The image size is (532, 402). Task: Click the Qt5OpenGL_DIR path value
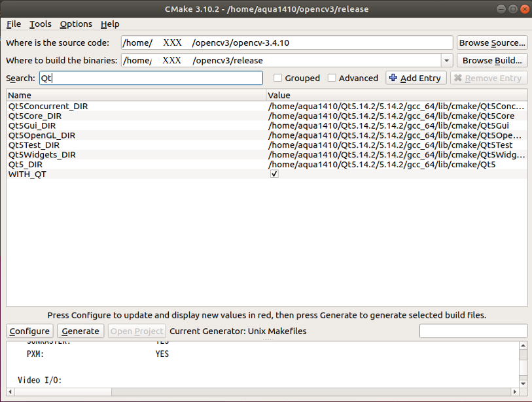point(395,135)
